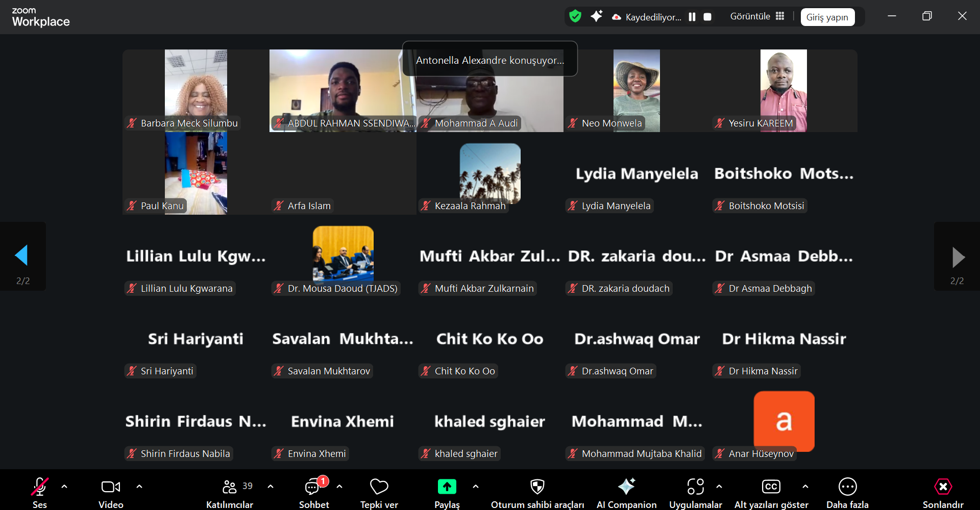The width and height of the screenshot is (980, 510).
Task: Open Tepki ver reactions heart icon
Action: [379, 487]
